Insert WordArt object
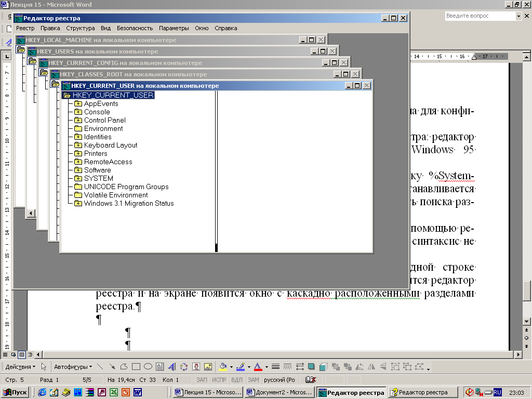This screenshot has height=399, width=532. (172, 367)
